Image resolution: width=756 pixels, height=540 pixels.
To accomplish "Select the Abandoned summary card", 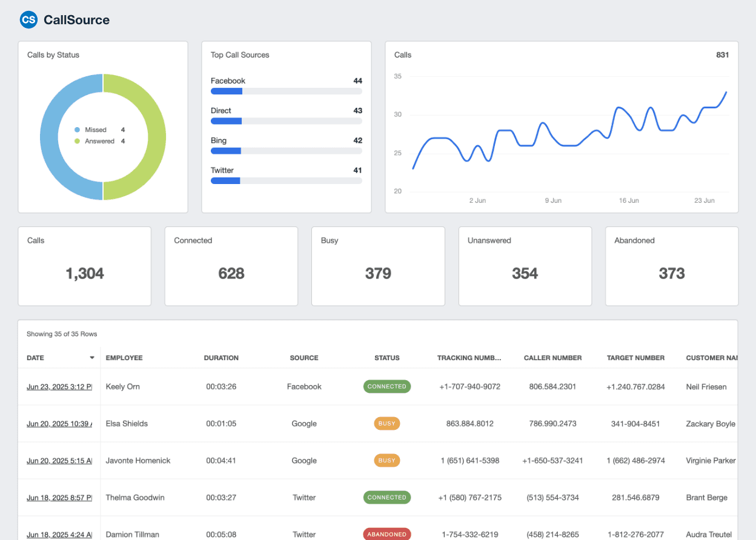I will (671, 266).
